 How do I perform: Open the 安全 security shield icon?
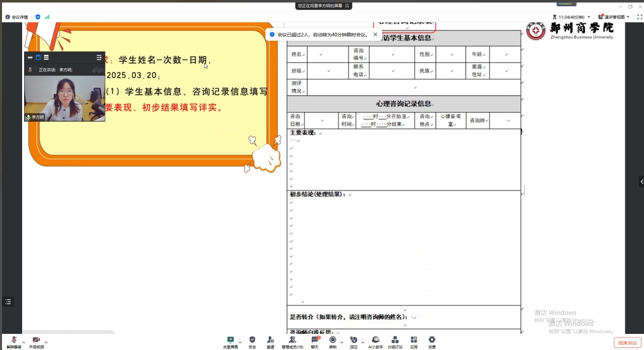(252, 341)
